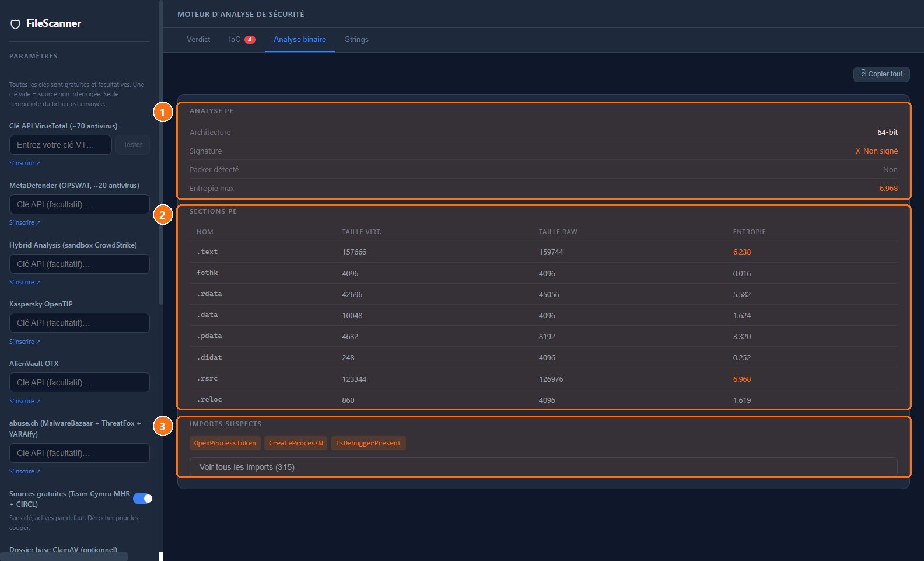Open the Verdict tab
Screen dimensions: 924x561
[x=198, y=39]
